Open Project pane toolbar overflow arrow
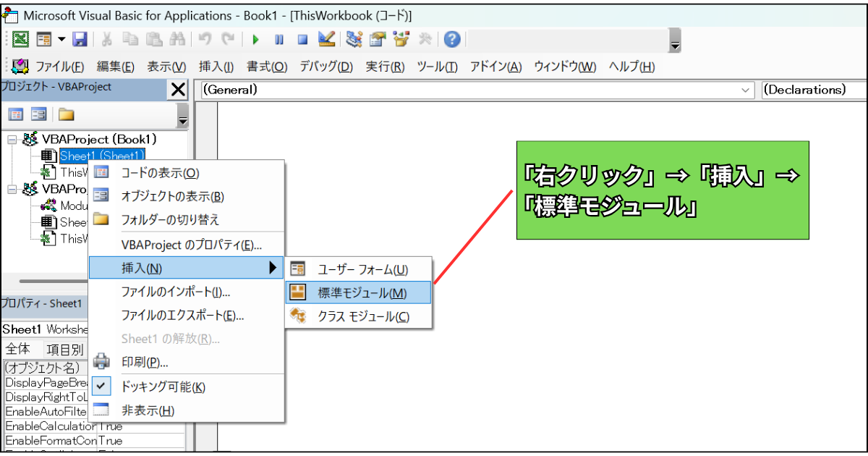Viewport: 868px width, 456px height. pos(183,115)
